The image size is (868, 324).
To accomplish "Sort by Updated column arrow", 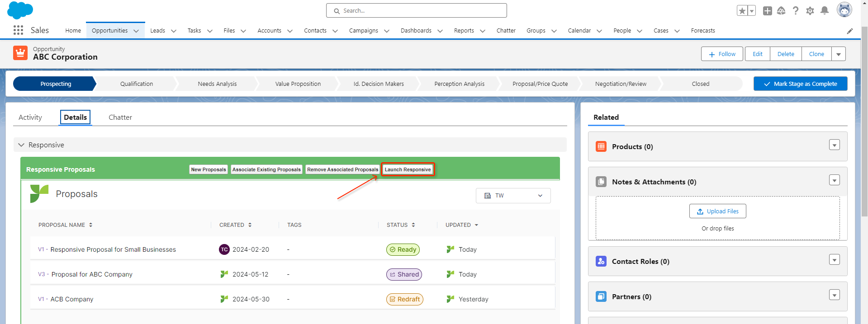I will [x=476, y=225].
